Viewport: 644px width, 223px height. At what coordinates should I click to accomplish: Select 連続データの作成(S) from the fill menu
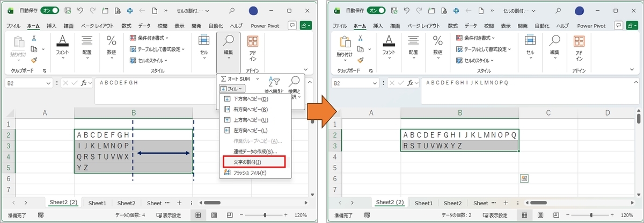pyautogui.click(x=255, y=152)
